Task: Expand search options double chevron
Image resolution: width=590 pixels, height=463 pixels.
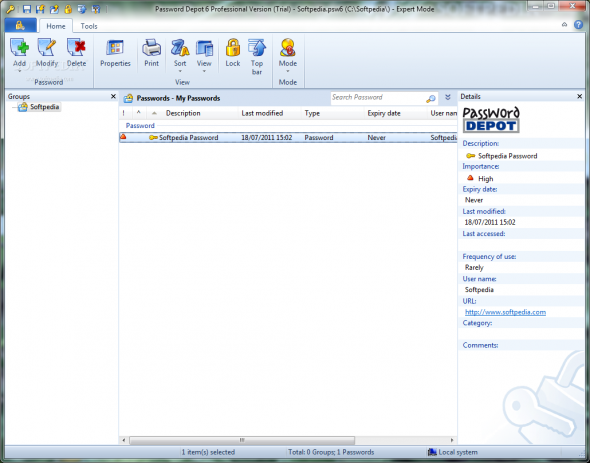Action: tap(448, 97)
